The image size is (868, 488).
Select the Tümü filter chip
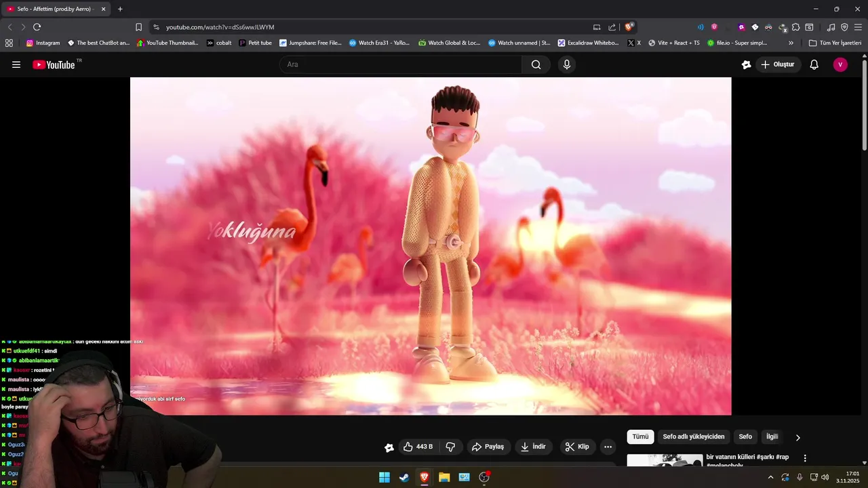(x=640, y=437)
